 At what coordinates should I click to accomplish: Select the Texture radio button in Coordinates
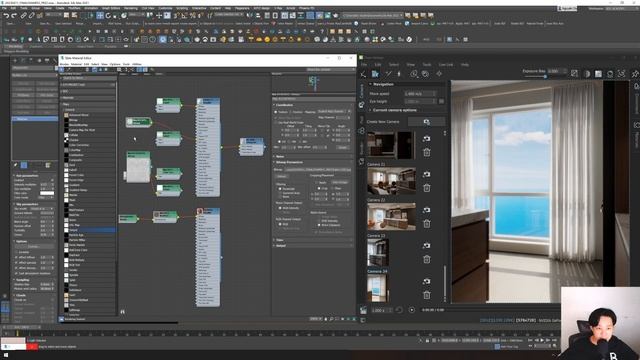276,112
